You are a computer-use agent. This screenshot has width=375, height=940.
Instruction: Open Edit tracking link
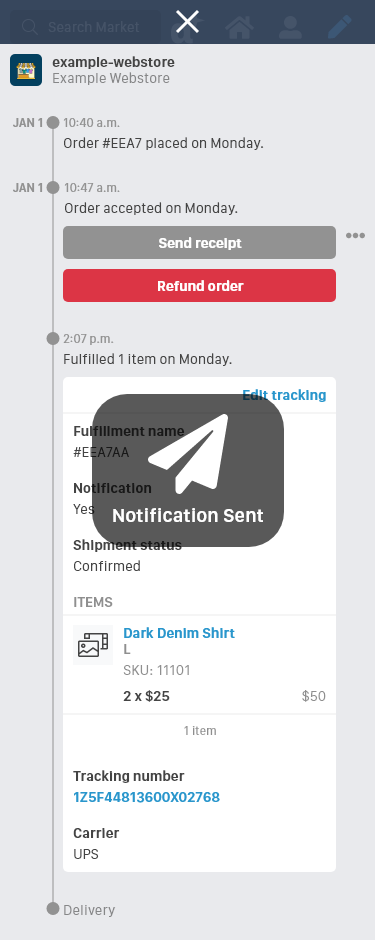(x=284, y=395)
